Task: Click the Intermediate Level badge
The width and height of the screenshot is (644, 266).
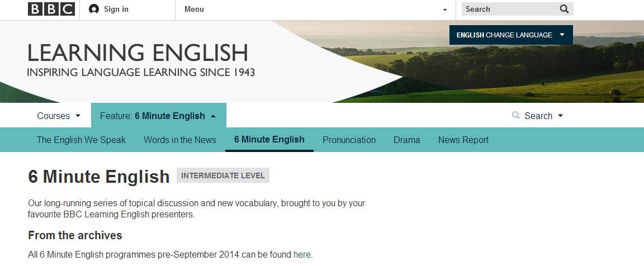Action: pyautogui.click(x=223, y=175)
